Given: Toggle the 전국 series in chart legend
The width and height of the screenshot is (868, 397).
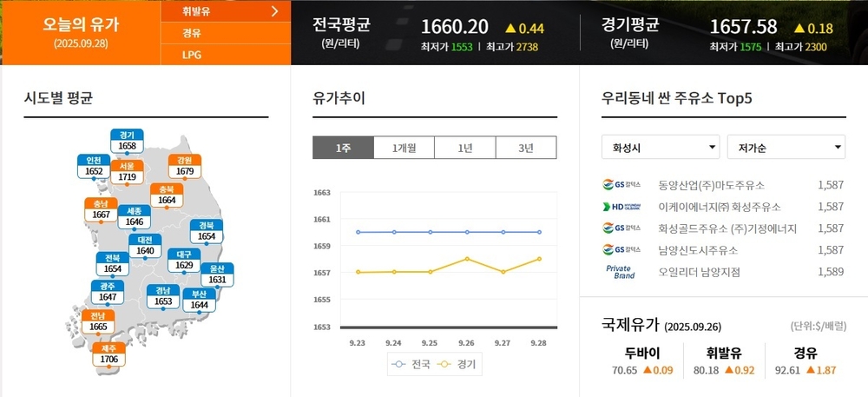Looking at the screenshot, I should (x=411, y=365).
